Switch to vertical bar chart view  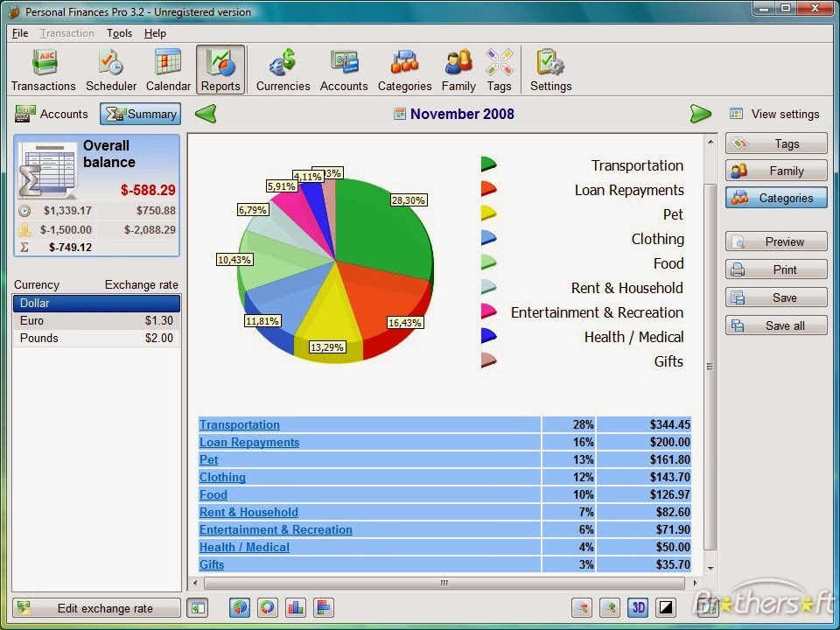coord(295,607)
